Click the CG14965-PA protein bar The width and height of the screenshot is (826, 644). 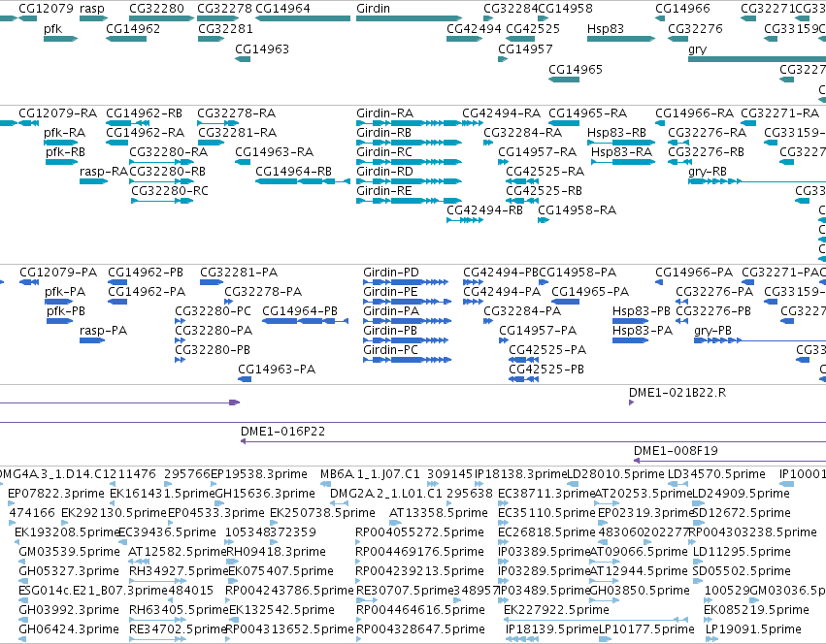(x=565, y=302)
